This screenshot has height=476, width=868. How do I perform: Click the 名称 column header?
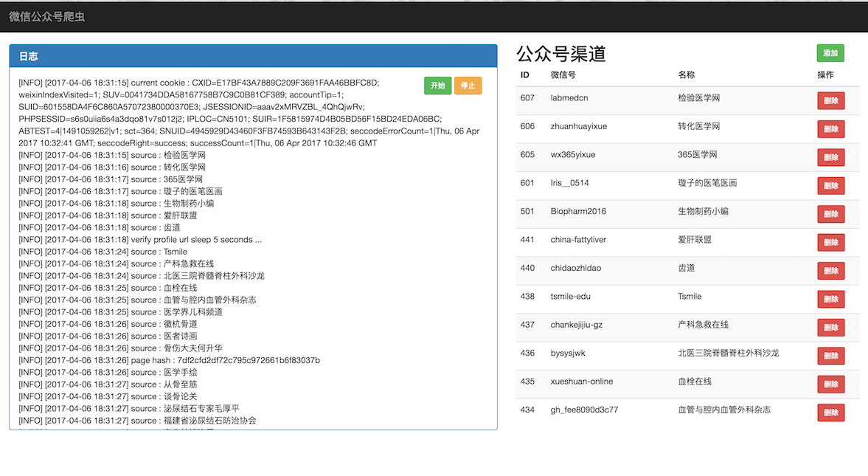(x=687, y=75)
